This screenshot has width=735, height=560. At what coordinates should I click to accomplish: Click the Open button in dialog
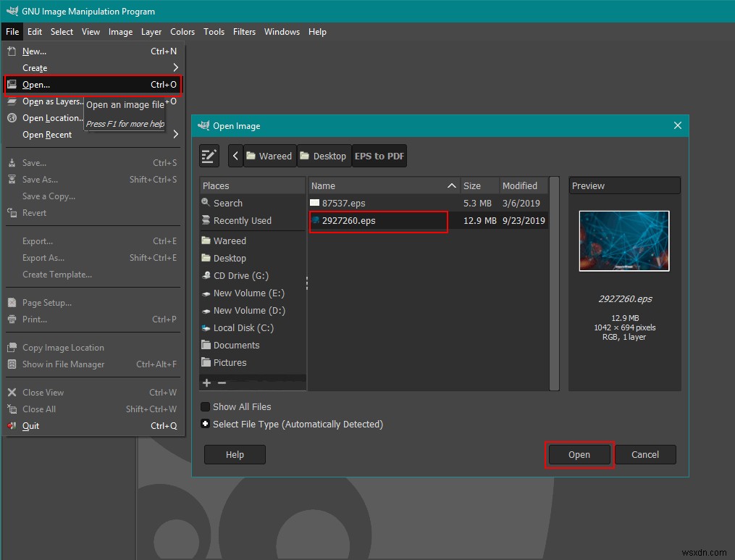tap(579, 455)
